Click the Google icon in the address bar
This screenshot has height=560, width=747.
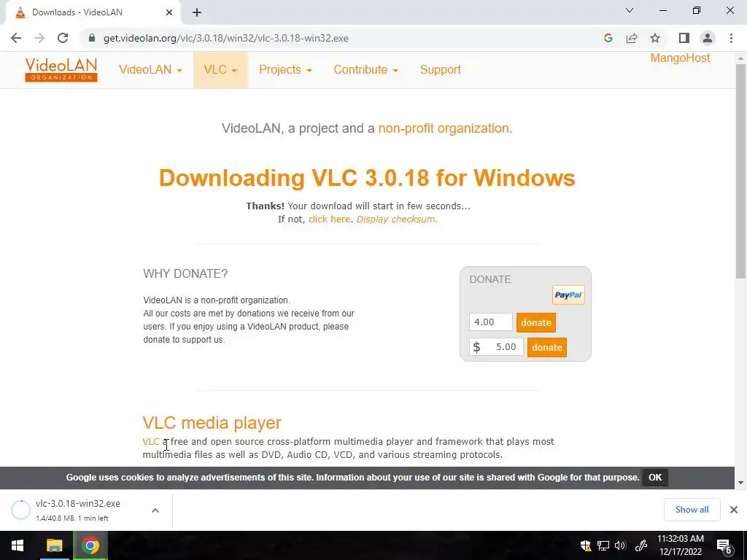pyautogui.click(x=608, y=38)
